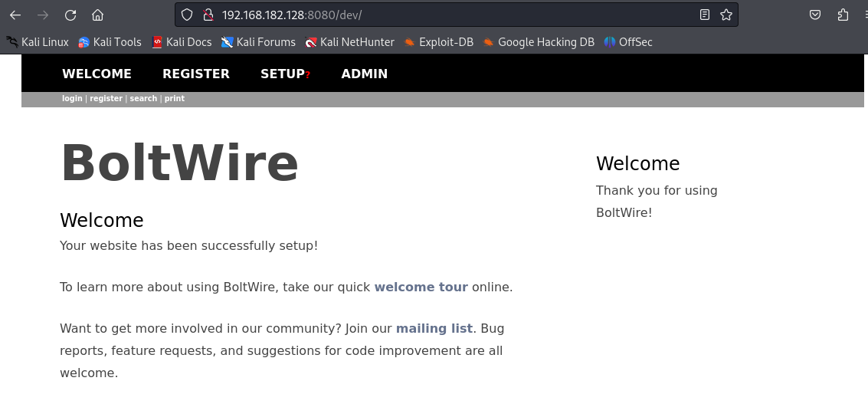Click the print link in gray bar
The image size is (868, 404).
[x=175, y=98]
